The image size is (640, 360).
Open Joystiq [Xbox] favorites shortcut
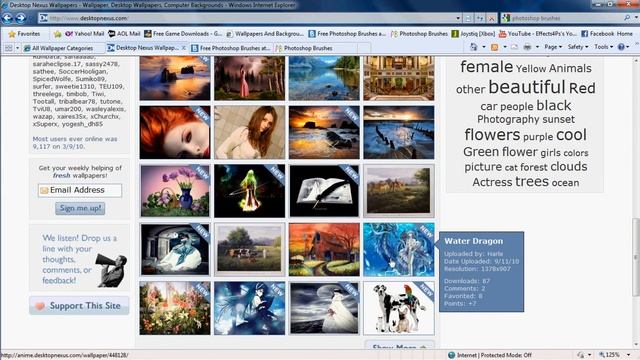[x=473, y=34]
